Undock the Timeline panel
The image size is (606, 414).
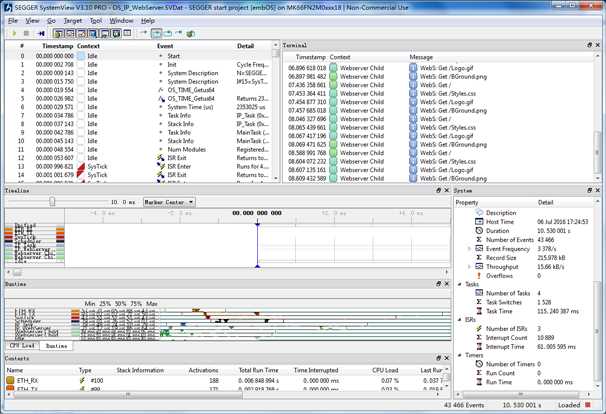click(x=438, y=190)
